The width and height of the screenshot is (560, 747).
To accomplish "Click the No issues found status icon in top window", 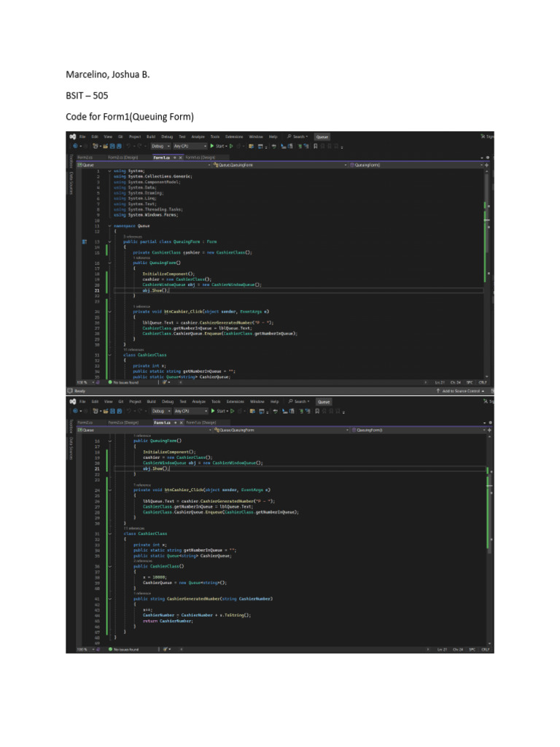I will 111,382.
